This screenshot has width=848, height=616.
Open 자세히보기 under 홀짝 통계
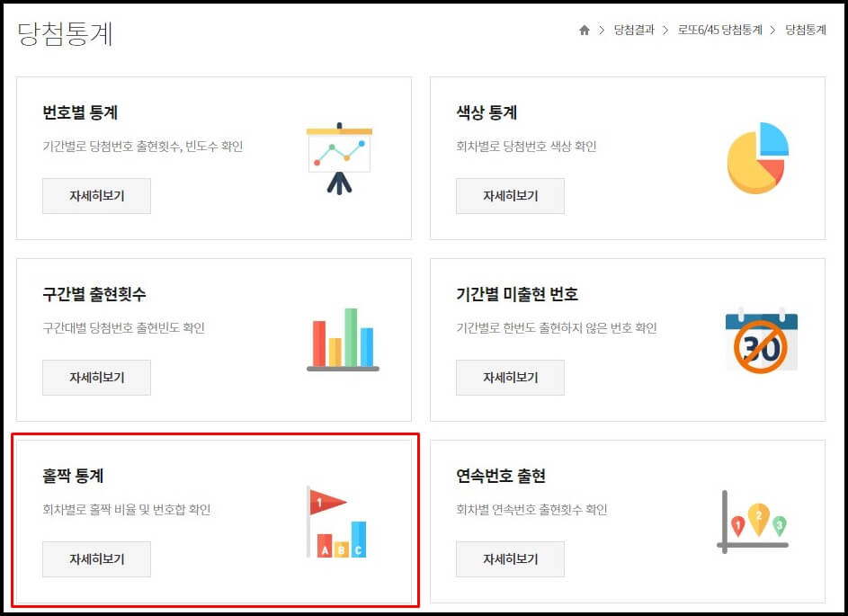coord(97,559)
